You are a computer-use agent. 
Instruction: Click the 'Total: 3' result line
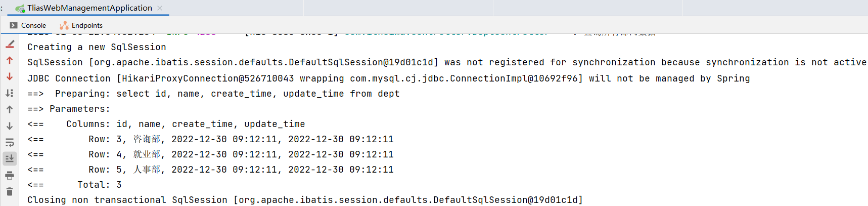pos(99,185)
